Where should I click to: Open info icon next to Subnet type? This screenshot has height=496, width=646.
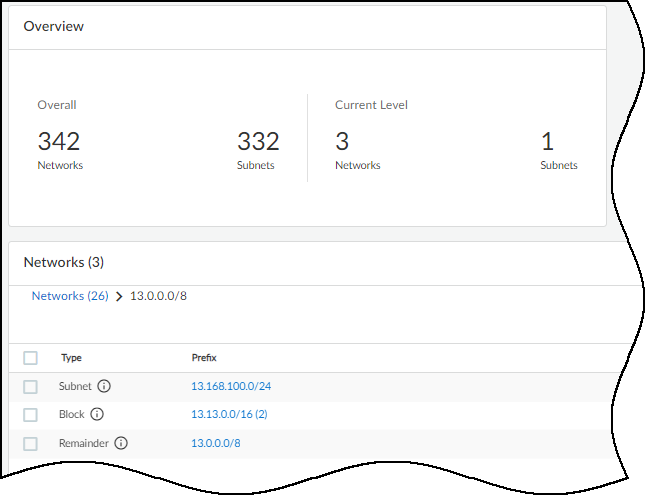(104, 386)
